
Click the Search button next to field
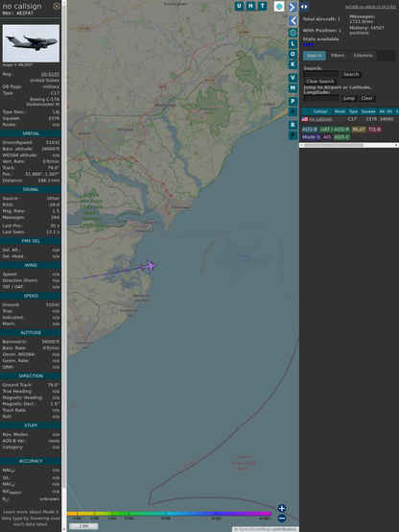(351, 74)
